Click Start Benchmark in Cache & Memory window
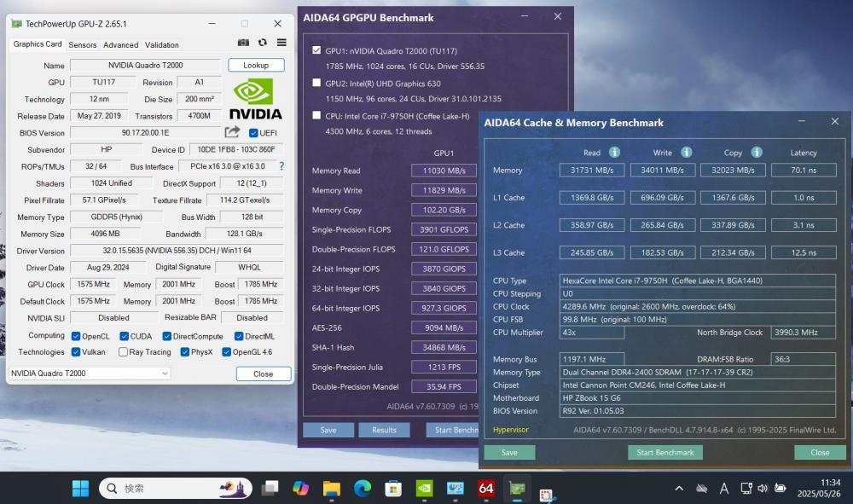Viewport: 853px width, 504px height. (x=665, y=452)
